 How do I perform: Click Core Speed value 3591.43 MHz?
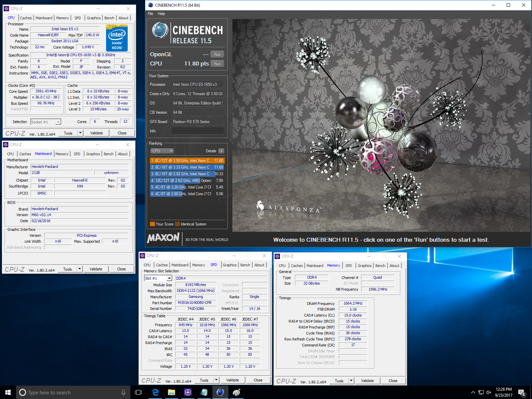click(x=46, y=91)
